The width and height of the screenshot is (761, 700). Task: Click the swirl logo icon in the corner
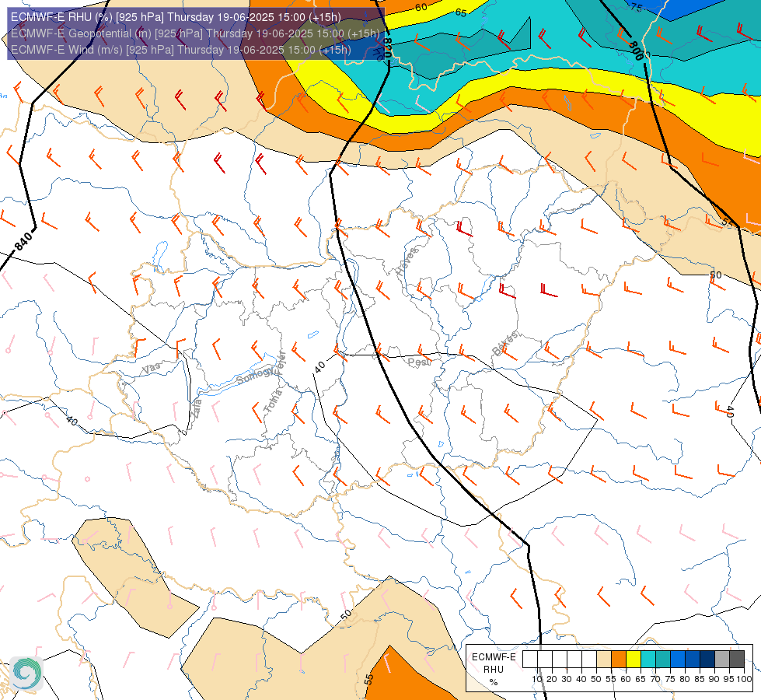(x=26, y=674)
